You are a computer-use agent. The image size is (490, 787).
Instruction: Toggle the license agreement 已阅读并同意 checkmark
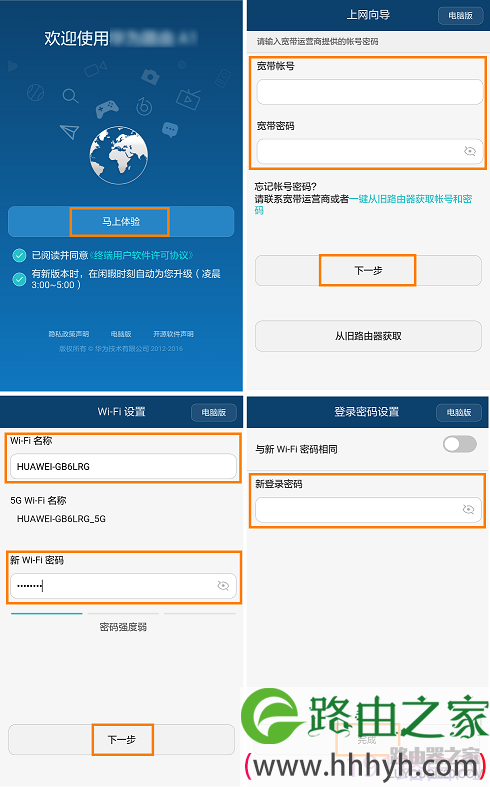click(19, 255)
